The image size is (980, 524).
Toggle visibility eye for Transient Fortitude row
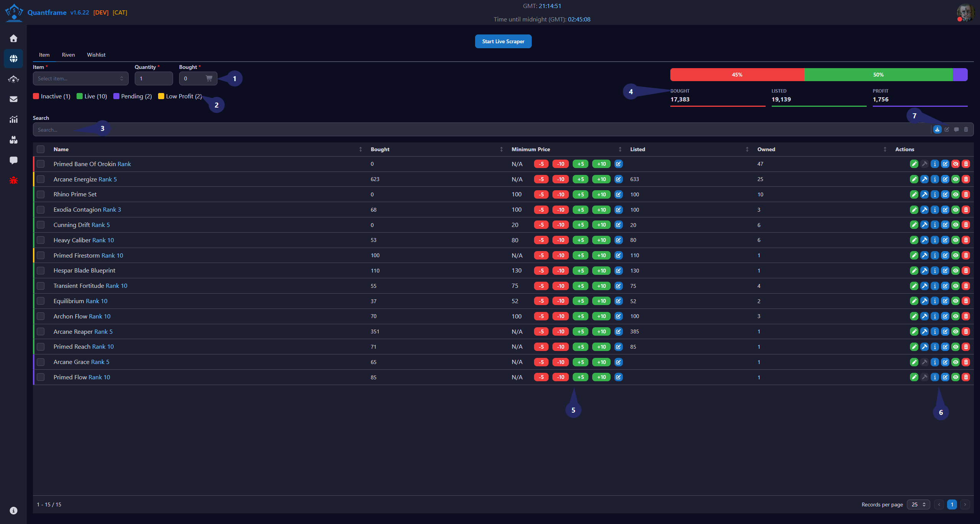tap(955, 286)
